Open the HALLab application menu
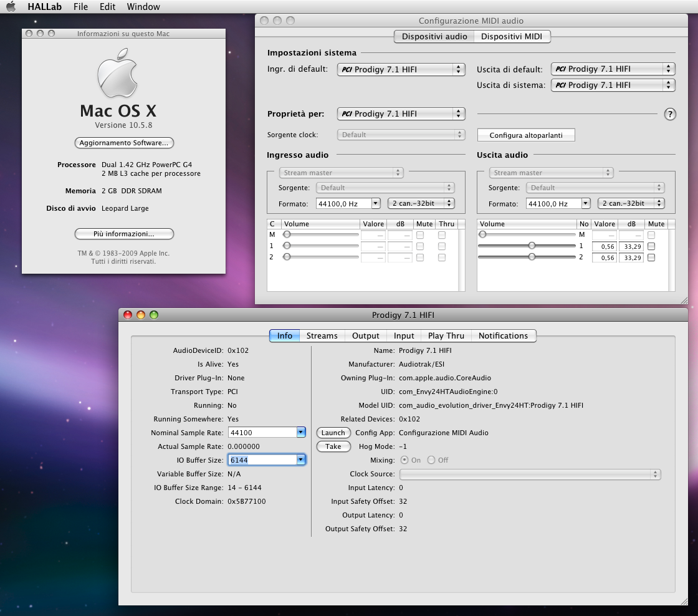This screenshot has height=616, width=698. click(44, 7)
